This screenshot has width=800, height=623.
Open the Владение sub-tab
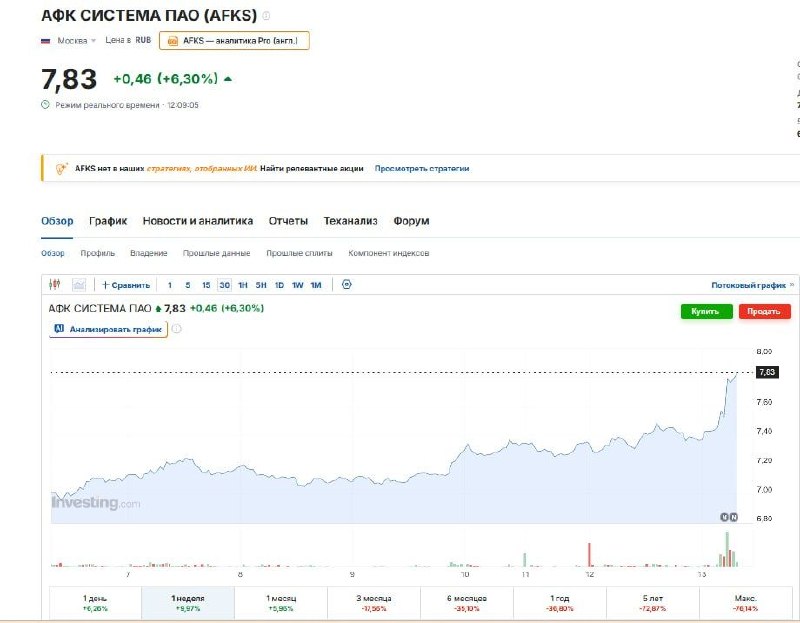click(x=148, y=253)
